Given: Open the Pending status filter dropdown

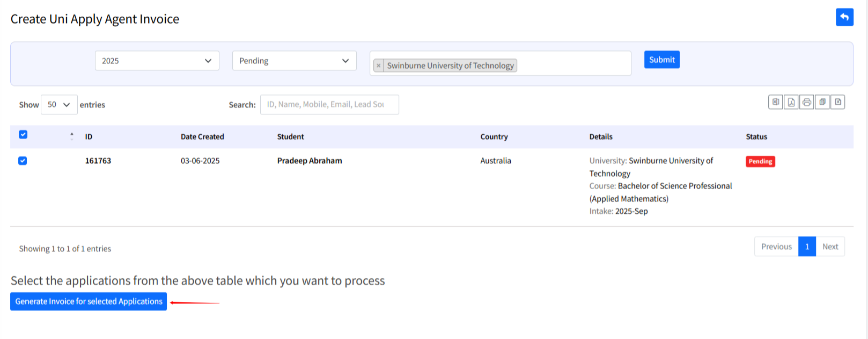Looking at the screenshot, I should (294, 61).
